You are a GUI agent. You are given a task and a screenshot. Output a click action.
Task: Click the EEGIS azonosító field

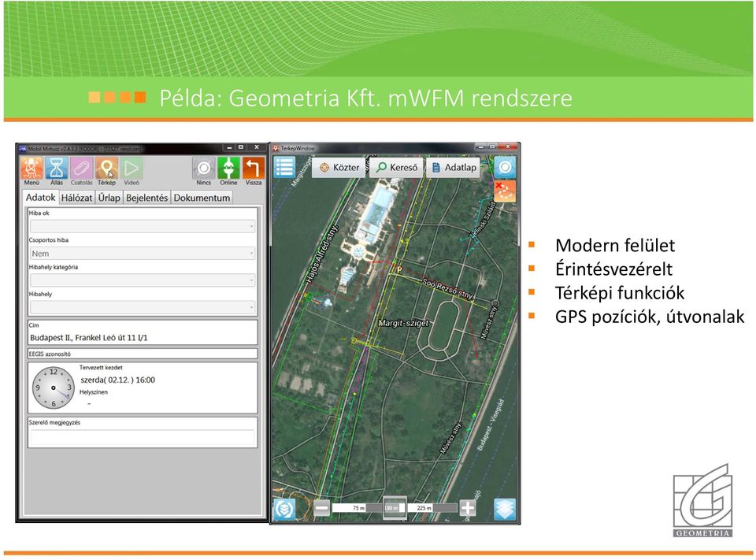point(143,354)
